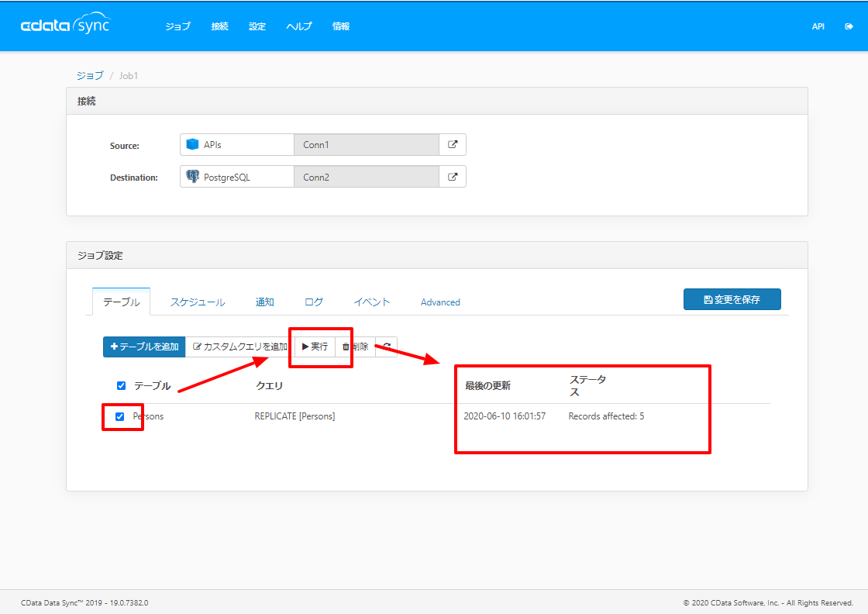868x614 pixels.
Task: Switch to the Advanced tab
Action: coord(440,302)
